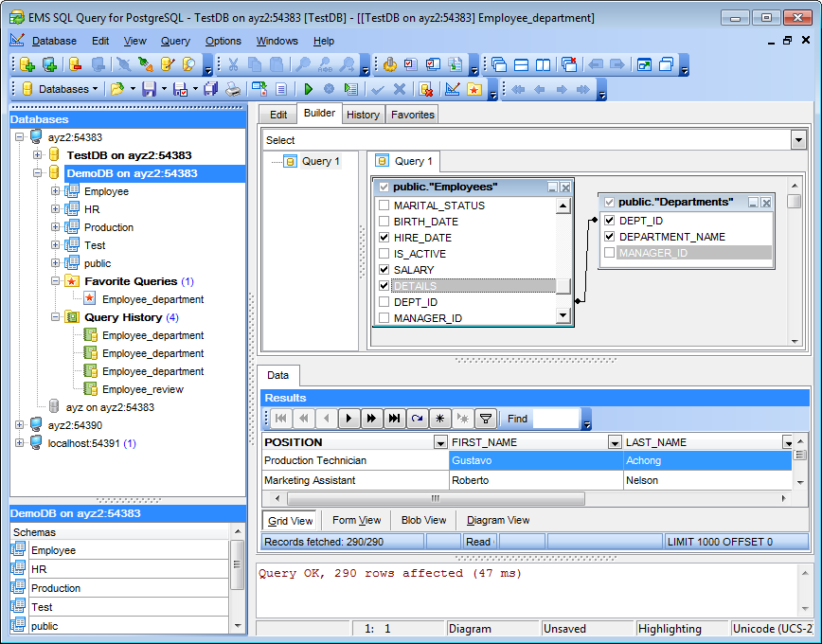Viewport: 822px width, 644px height.
Task: Click the results grid horizontal scrollbar
Action: click(436, 498)
